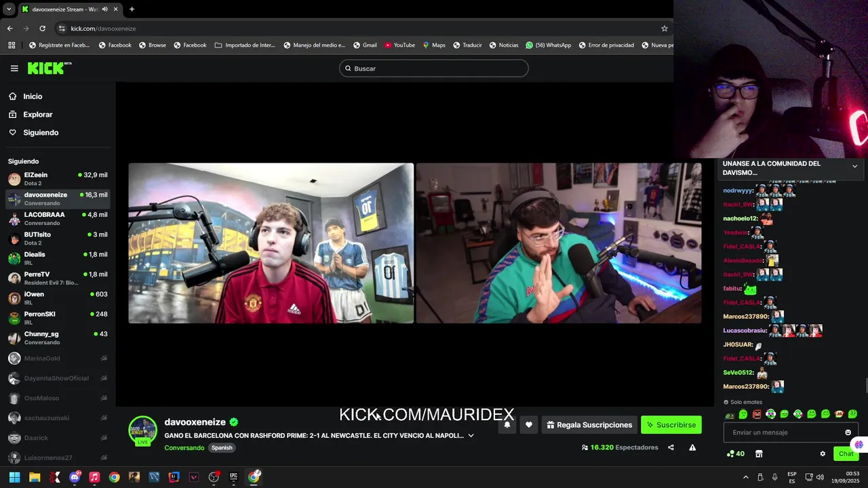Open Importado de Inter... bookmarks folder
Screen dimensions: 868x488
pos(245,45)
